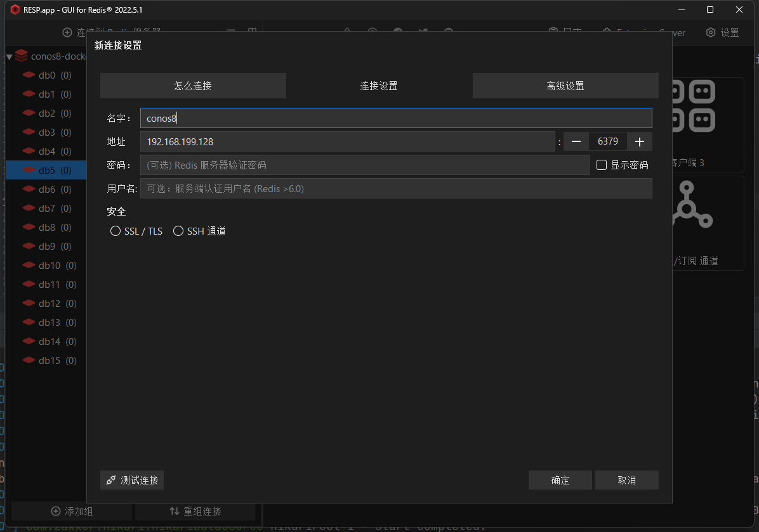Click the 订阅 通道 card icon behind dialog
This screenshot has width=759, height=532.
[693, 205]
